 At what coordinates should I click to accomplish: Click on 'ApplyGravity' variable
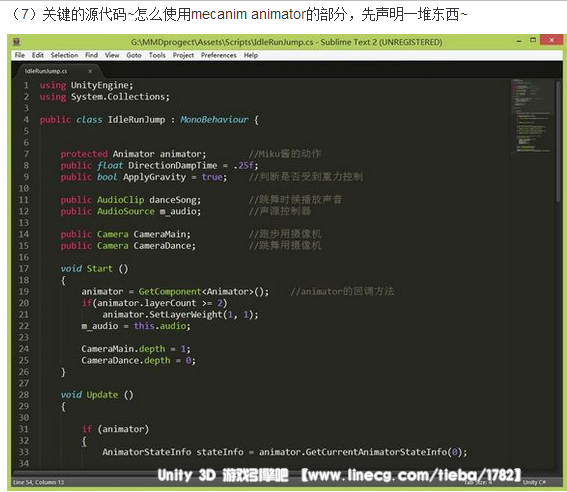tap(154, 177)
